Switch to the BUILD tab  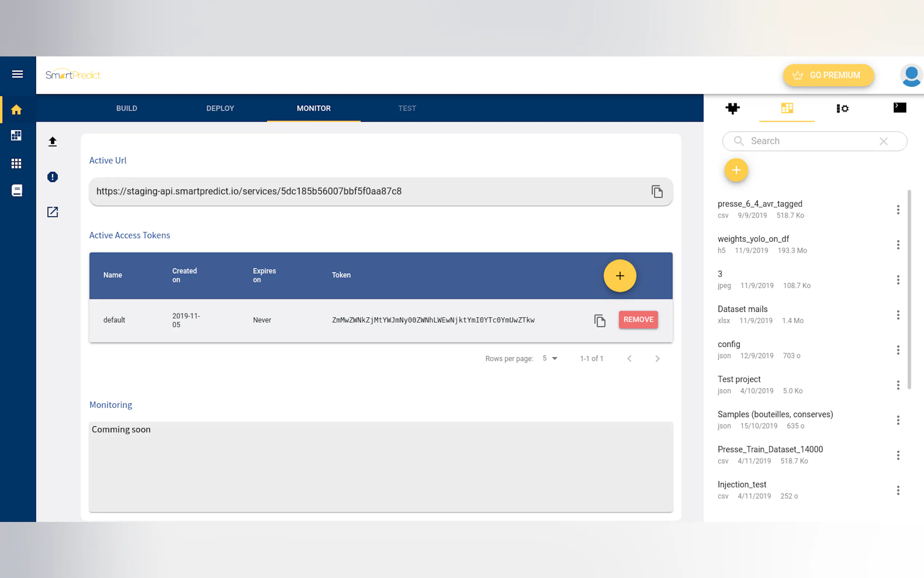tap(127, 108)
